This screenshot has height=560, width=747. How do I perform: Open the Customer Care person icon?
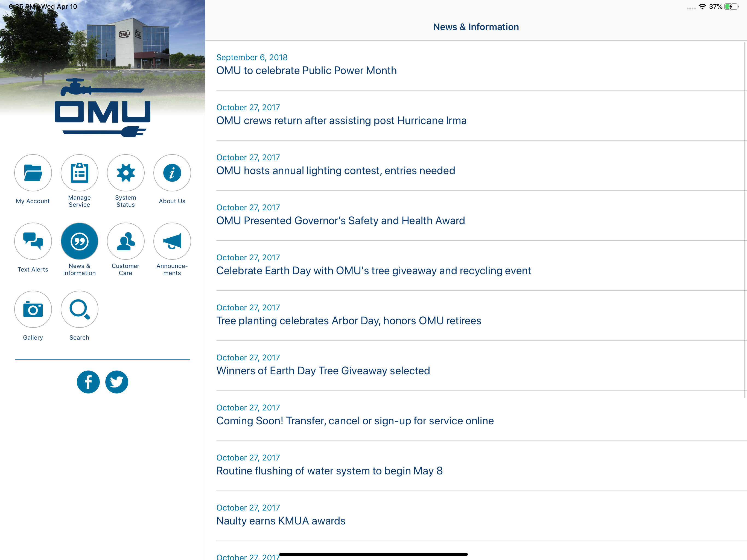pyautogui.click(x=126, y=241)
